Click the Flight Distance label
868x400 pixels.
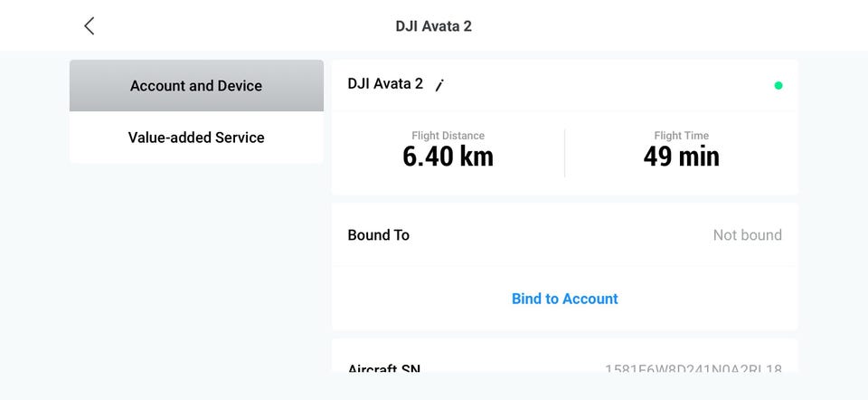click(448, 136)
